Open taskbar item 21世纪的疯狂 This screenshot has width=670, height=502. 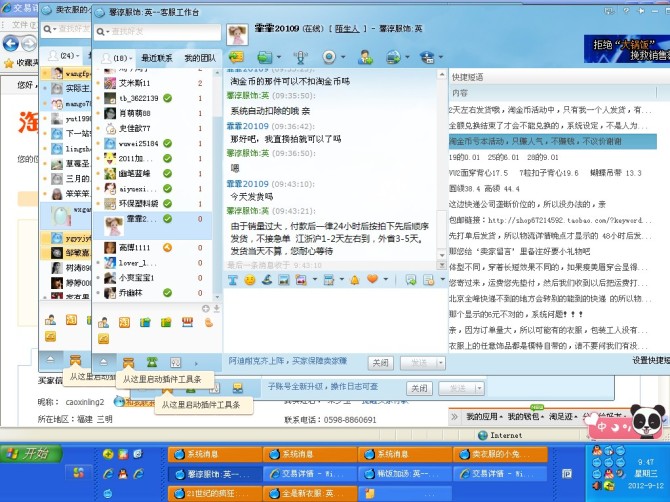coord(215,493)
